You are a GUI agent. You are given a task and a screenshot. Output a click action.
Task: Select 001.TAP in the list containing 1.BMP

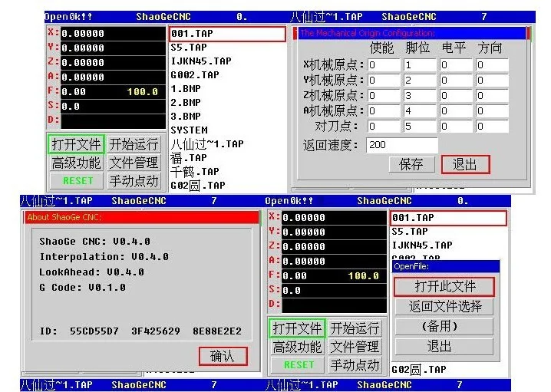[x=227, y=34]
